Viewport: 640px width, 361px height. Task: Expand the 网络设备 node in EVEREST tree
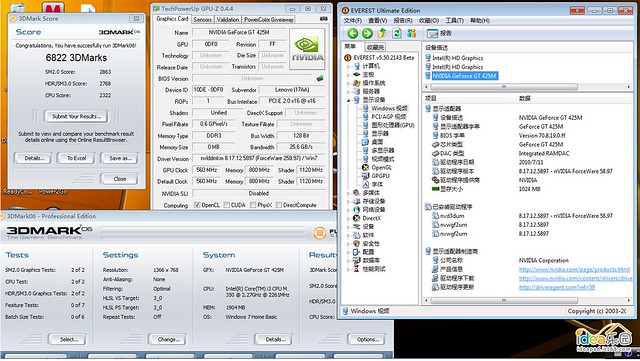[348, 210]
